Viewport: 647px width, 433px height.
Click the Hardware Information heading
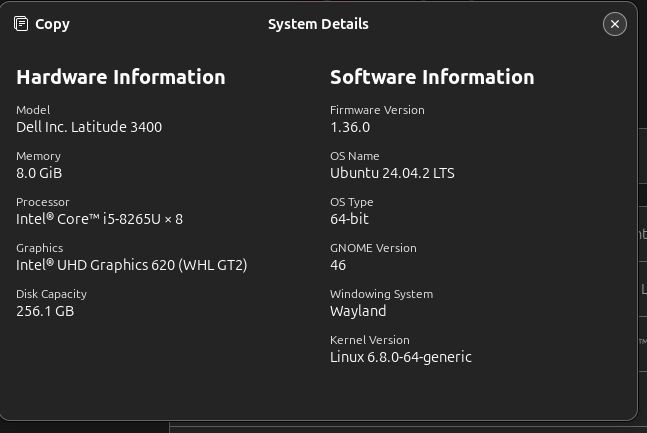(x=121, y=77)
